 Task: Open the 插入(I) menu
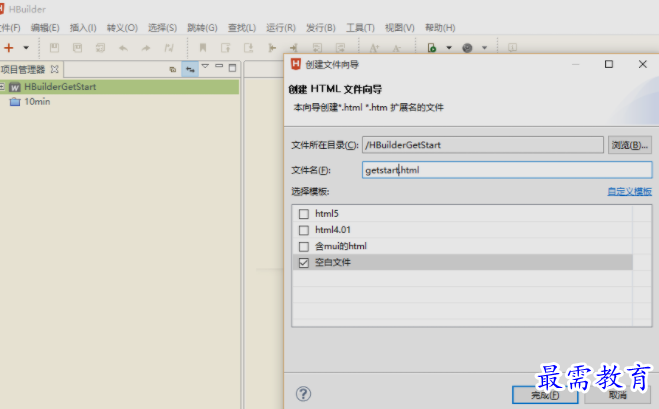[x=83, y=28]
